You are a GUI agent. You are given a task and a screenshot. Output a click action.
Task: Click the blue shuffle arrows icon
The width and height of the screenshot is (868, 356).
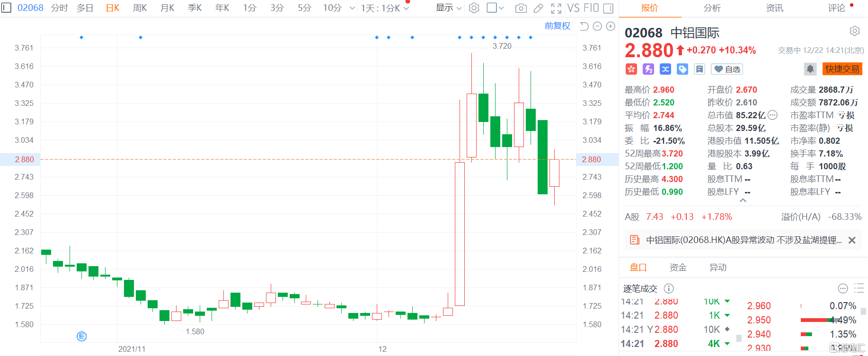(x=665, y=69)
